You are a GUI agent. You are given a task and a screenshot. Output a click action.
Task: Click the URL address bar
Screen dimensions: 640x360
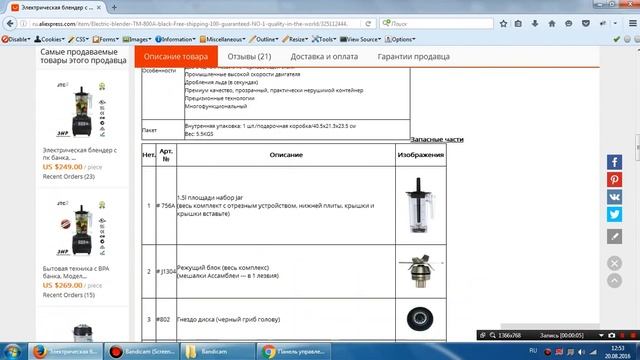tap(190, 24)
